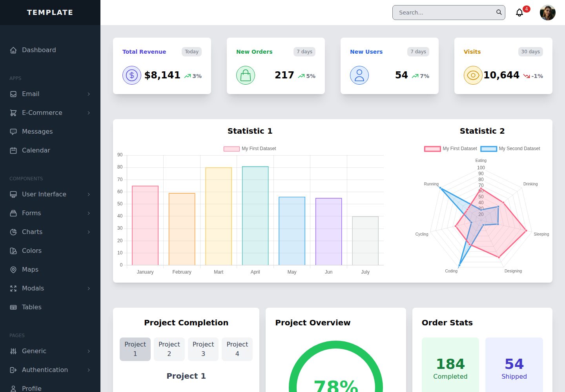Click the Authentication login icon
565x392 pixels.
pyautogui.click(x=13, y=370)
